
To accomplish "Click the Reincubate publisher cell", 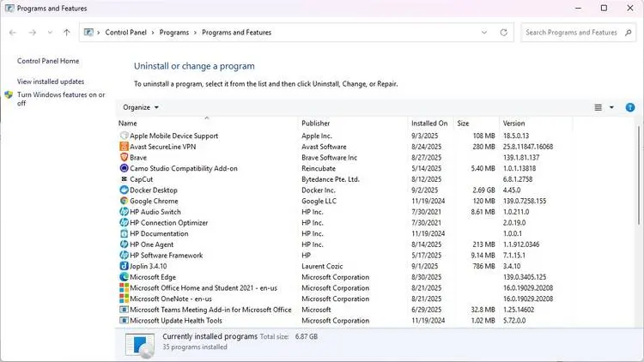I will [319, 168].
